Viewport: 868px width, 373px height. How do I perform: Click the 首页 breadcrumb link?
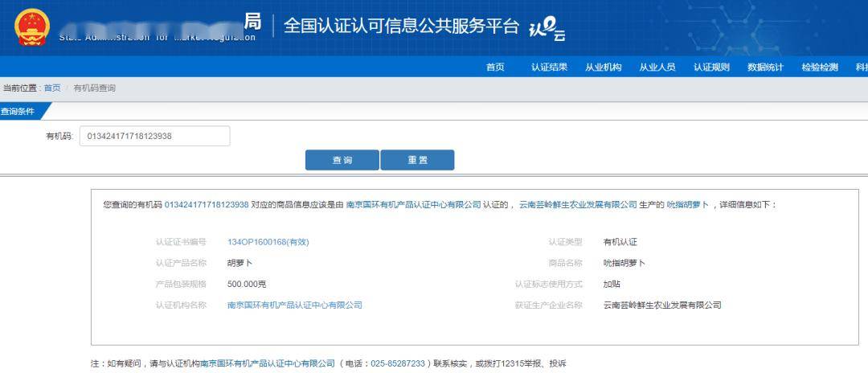51,88
